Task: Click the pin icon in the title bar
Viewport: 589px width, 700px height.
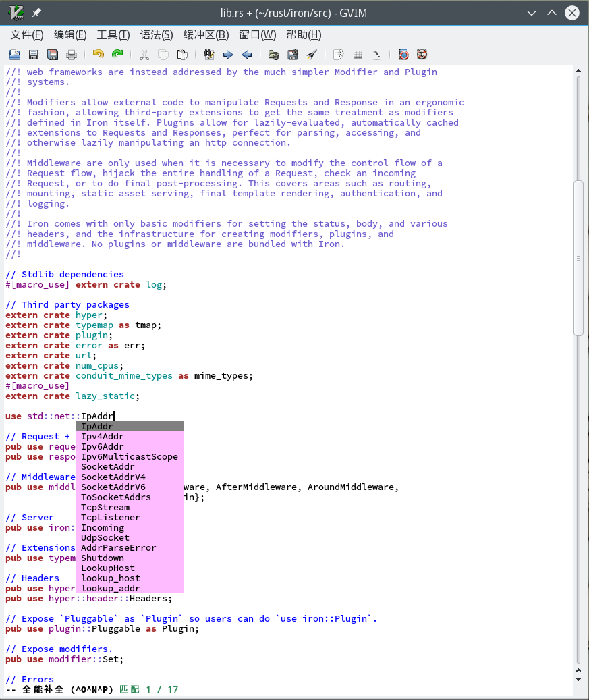Action: click(x=36, y=13)
